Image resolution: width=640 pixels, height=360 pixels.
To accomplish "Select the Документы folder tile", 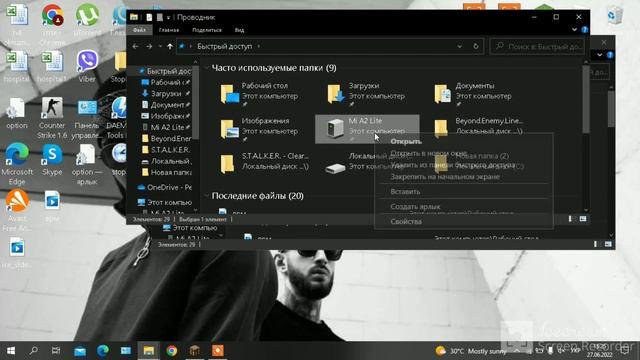I will pos(473,94).
